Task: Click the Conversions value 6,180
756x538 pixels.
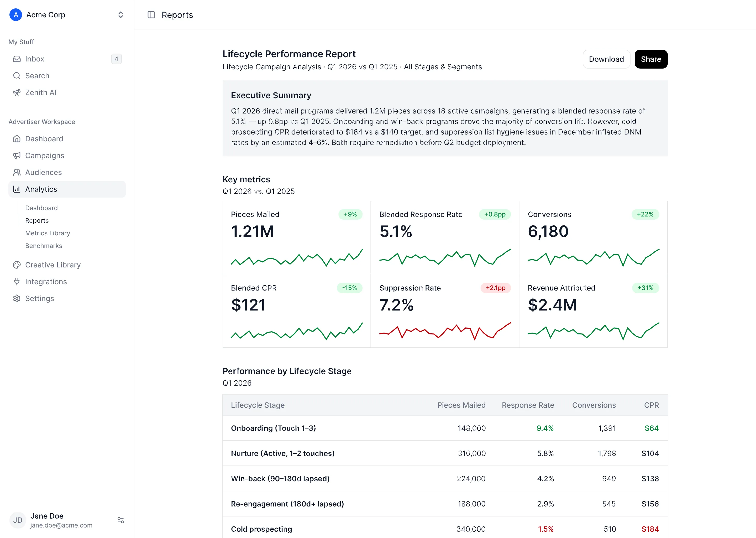Action: click(548, 231)
